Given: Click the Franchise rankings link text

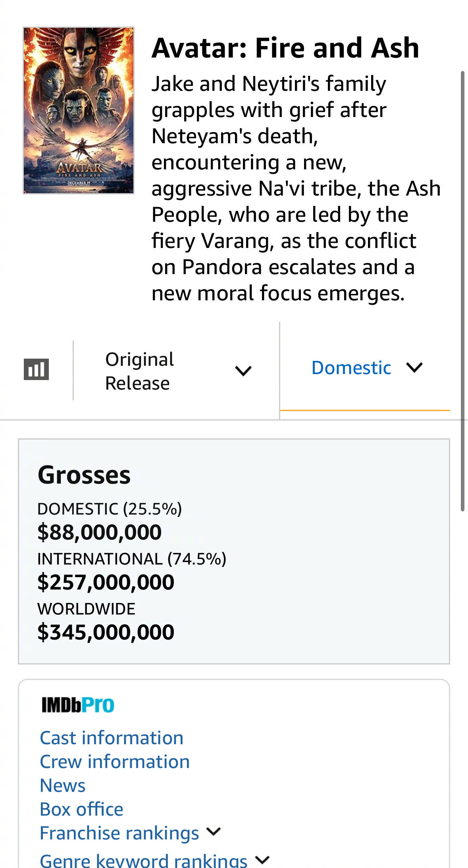Looking at the screenshot, I should (119, 833).
